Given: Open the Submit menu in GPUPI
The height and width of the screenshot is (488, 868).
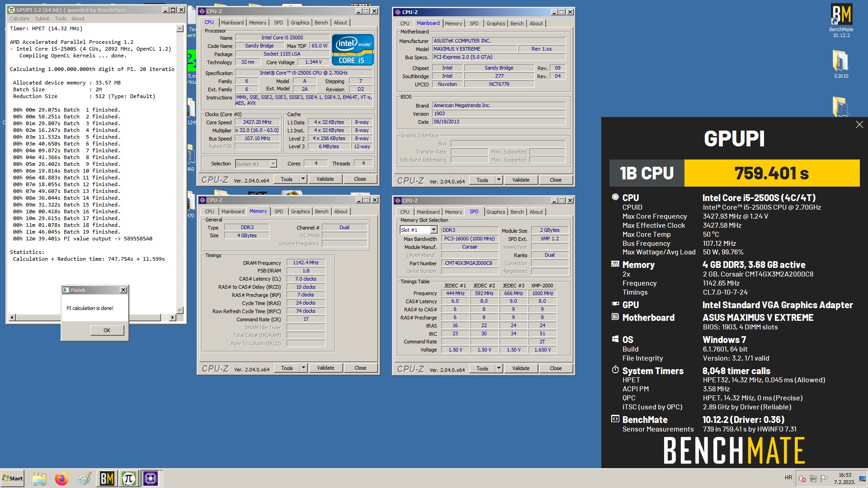Looking at the screenshot, I should point(42,19).
